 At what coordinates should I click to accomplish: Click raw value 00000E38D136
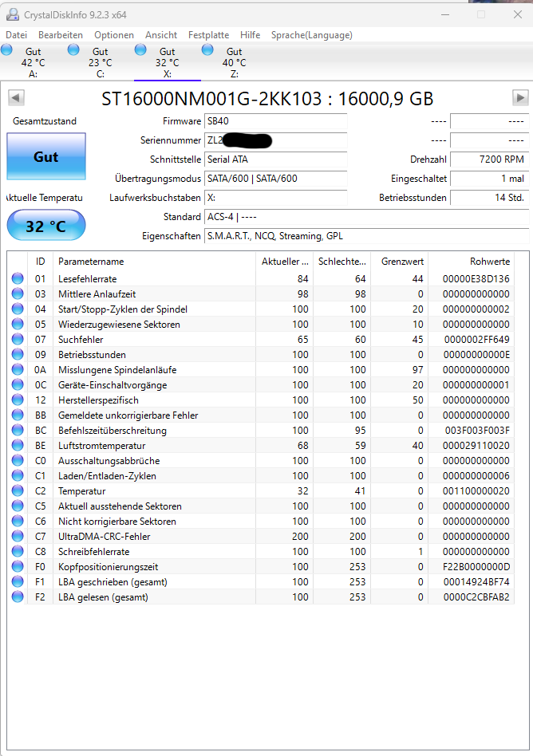(476, 278)
